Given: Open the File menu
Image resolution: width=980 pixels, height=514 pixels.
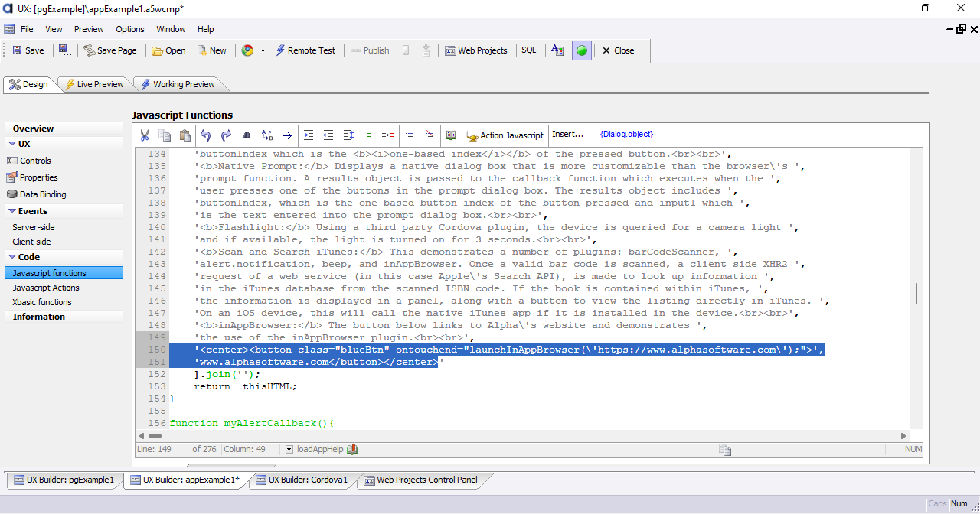Looking at the screenshot, I should click(27, 29).
